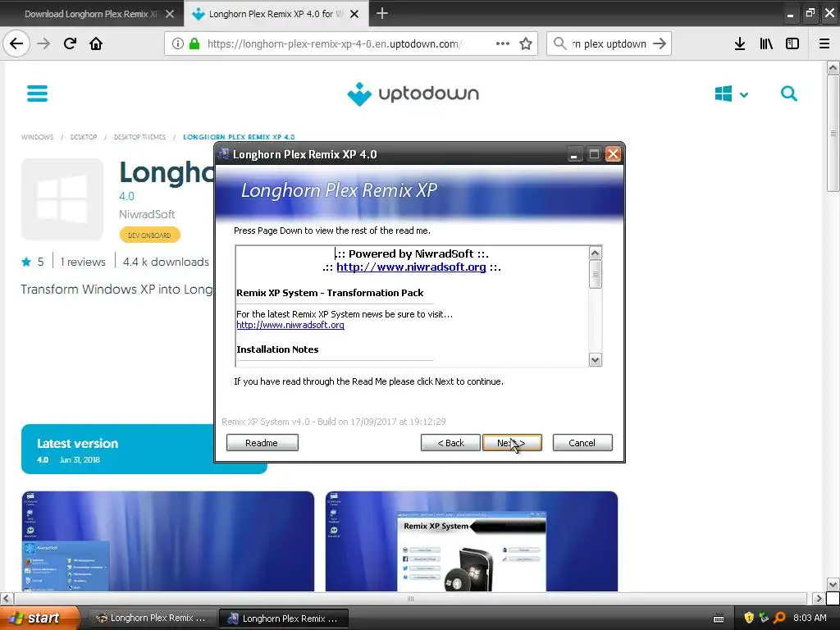This screenshot has height=630, width=840.
Task: Click the Readme button in installer
Action: 262,443
